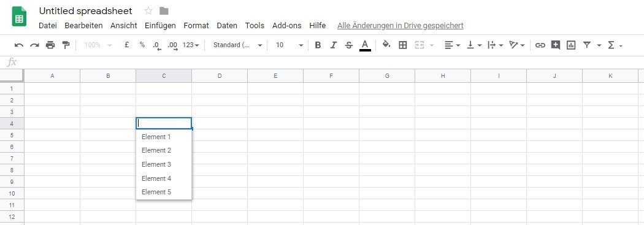Image resolution: width=644 pixels, height=225 pixels.
Task: Open the Tools menu
Action: click(255, 26)
